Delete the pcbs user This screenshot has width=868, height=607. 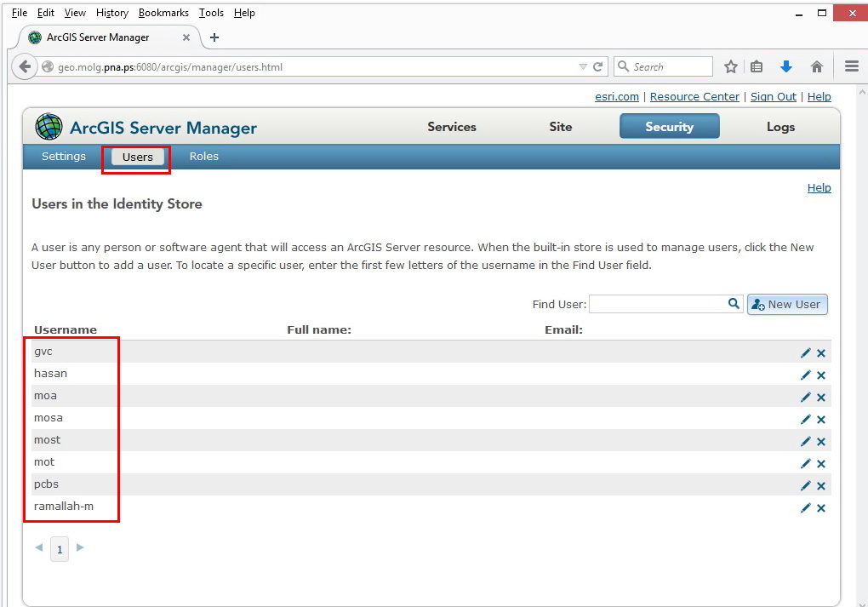pos(821,486)
